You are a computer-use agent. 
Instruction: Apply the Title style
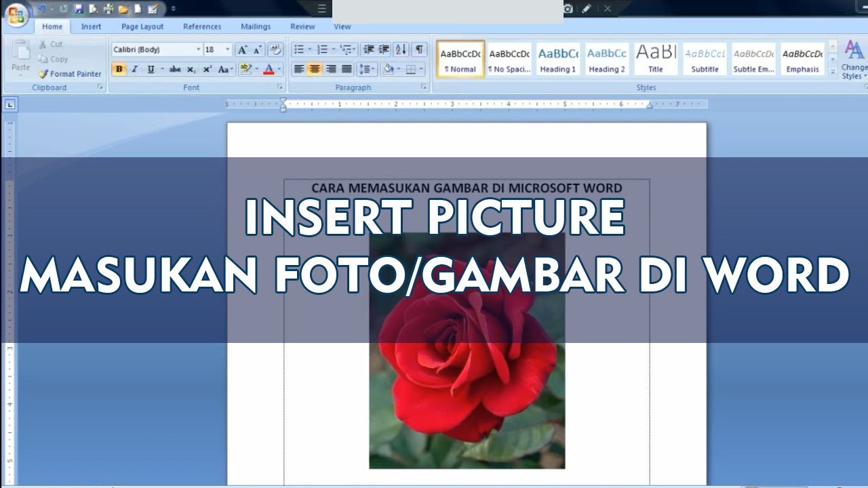pos(656,59)
